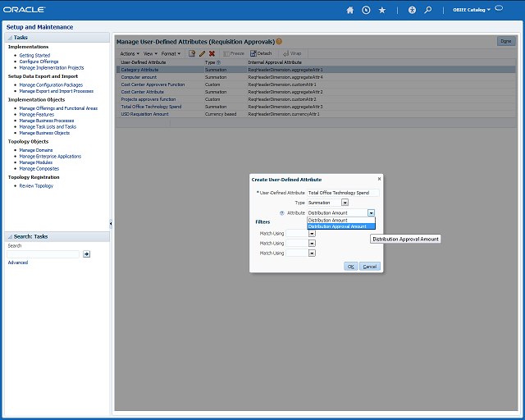
Task: Open the Type dropdown in dialog
Action: coord(345,203)
